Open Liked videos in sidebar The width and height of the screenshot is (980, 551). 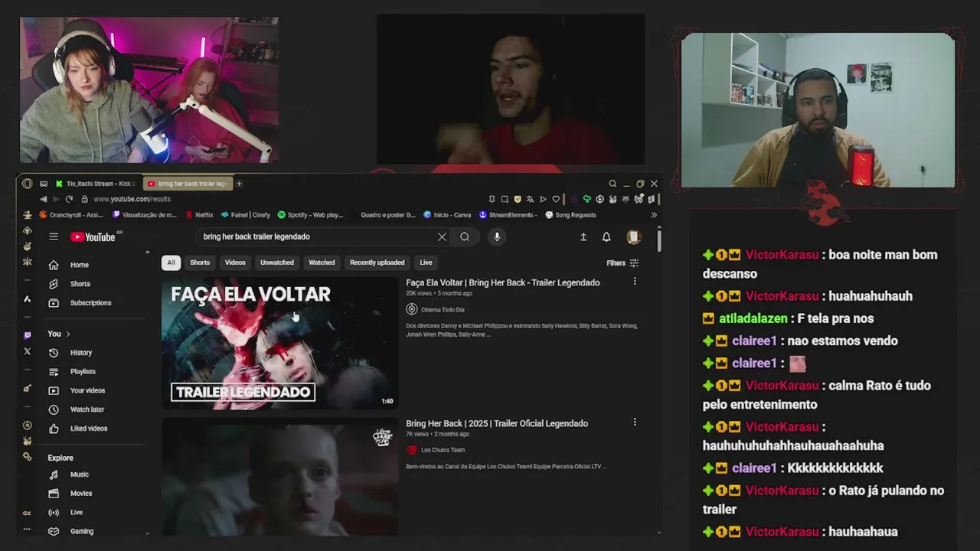tap(89, 429)
